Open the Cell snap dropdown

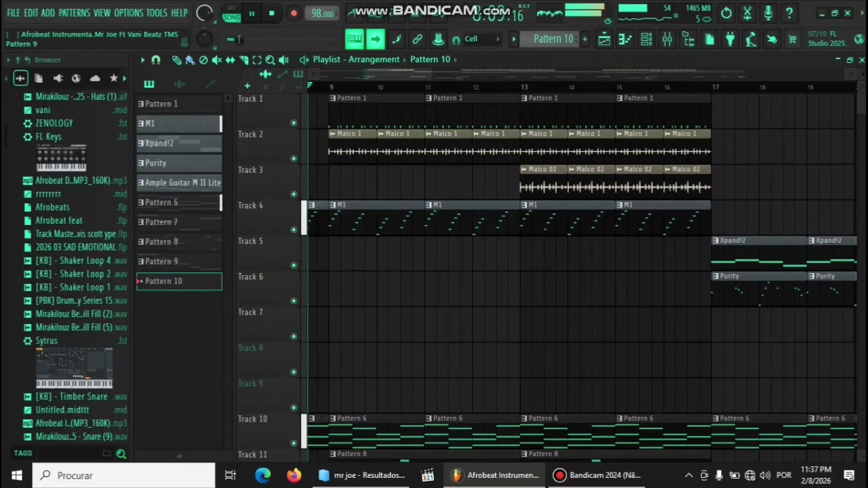(x=481, y=39)
